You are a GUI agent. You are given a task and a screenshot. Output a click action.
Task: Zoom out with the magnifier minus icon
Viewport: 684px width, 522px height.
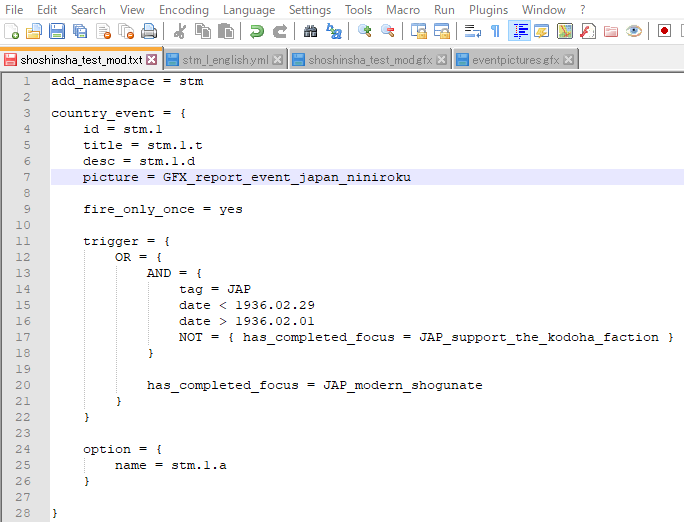coord(387,31)
